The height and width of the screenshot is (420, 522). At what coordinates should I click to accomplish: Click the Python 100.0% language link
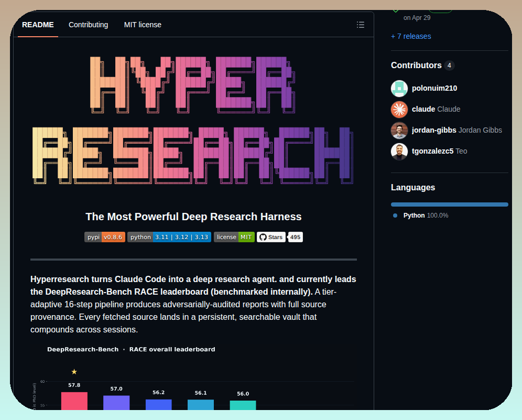(426, 216)
